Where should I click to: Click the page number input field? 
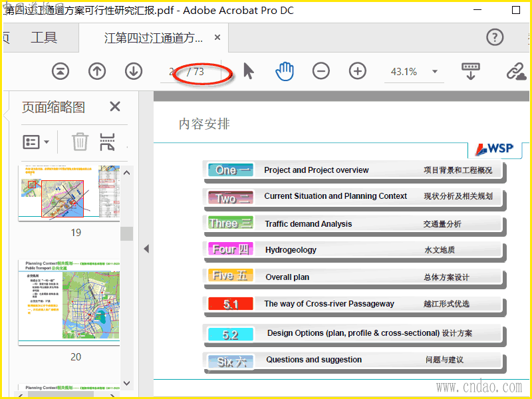[173, 72]
